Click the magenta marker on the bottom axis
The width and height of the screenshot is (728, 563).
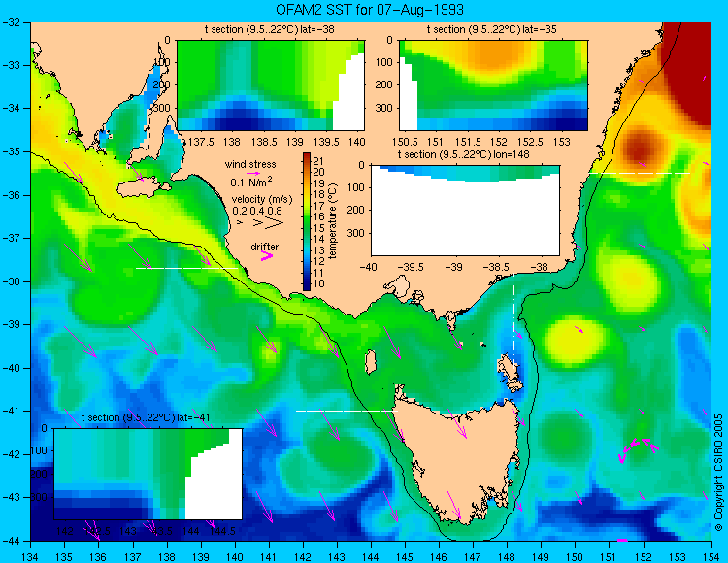pyautogui.click(x=622, y=540)
